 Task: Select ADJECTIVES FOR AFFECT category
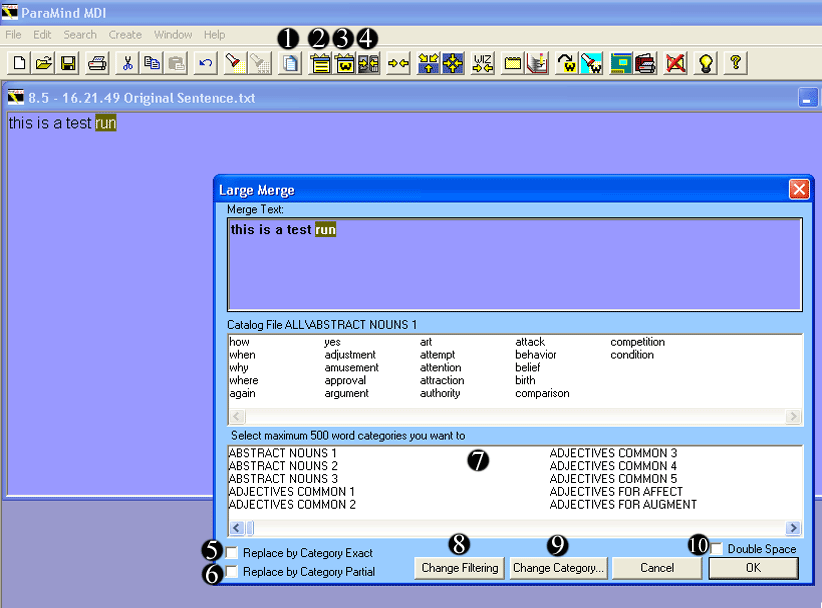pos(616,492)
